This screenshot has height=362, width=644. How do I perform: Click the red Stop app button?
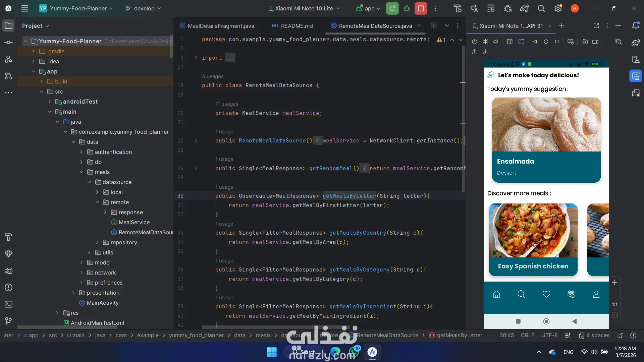[x=421, y=8]
